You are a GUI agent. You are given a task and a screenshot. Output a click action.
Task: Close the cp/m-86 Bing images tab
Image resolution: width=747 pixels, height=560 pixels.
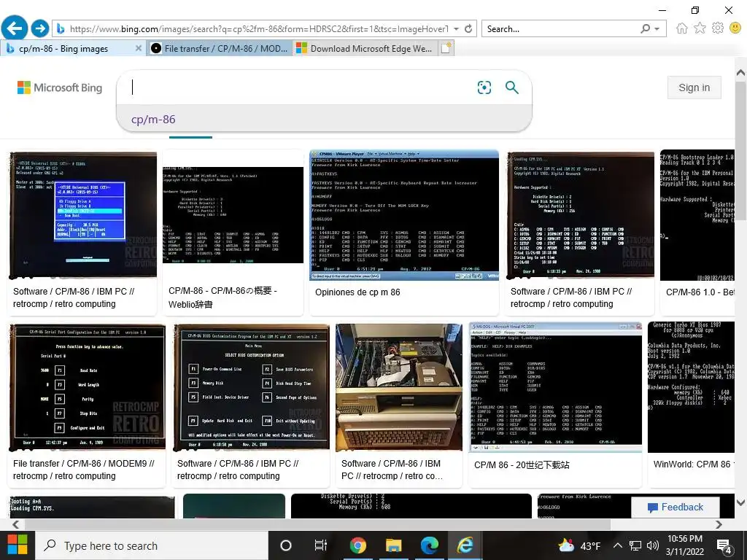click(x=138, y=48)
